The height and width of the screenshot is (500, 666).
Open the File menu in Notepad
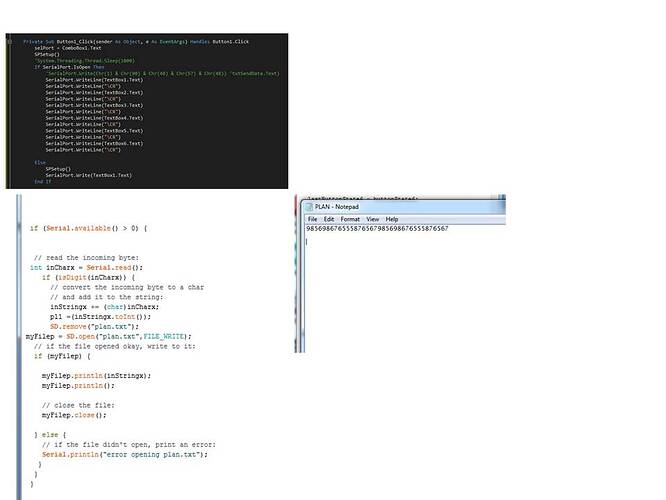click(x=313, y=219)
